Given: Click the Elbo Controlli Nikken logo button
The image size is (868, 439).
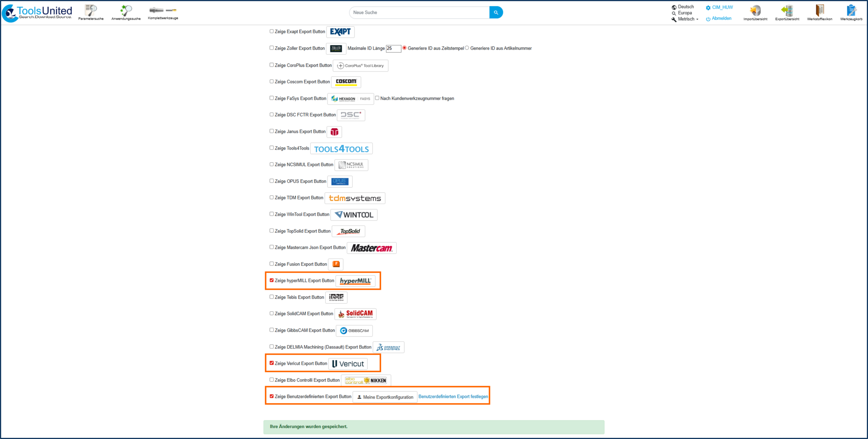Looking at the screenshot, I should [366, 381].
